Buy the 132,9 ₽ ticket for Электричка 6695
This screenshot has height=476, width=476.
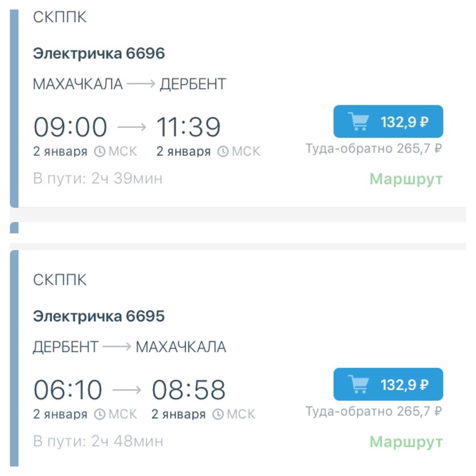point(388,384)
